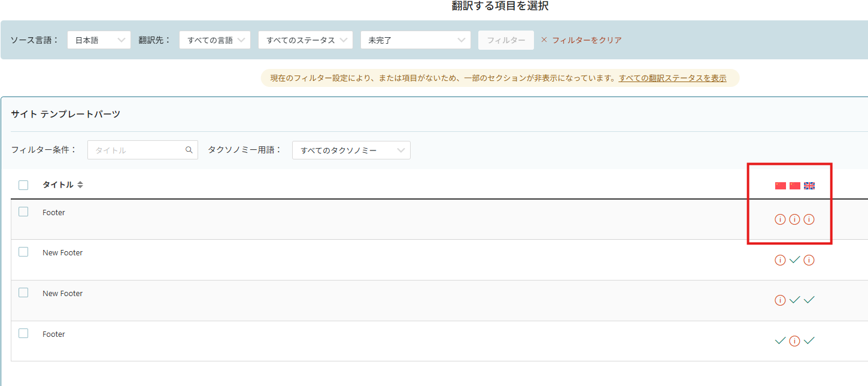
Task: Select the first New Footer row checkbox
Action: [x=23, y=252]
